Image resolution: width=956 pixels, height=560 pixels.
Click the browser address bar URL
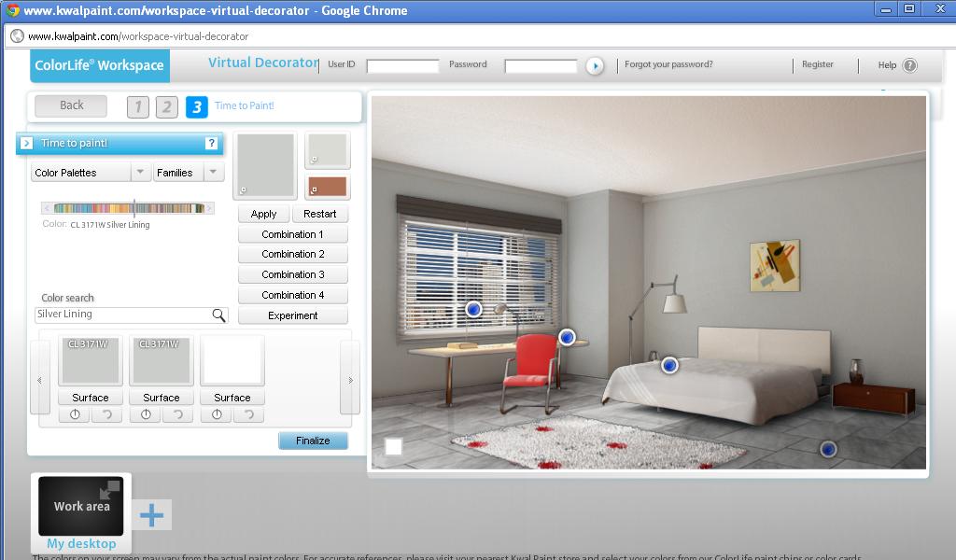(138, 36)
